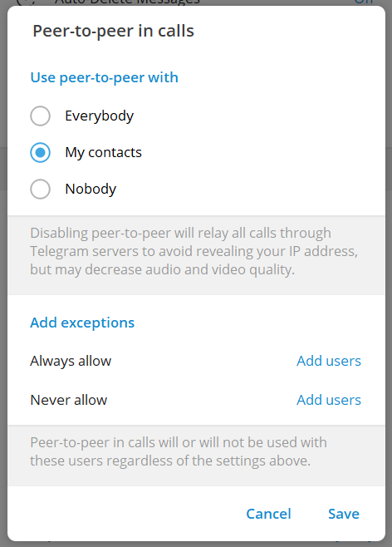
Task: Select the Nobody radio button
Action: pos(40,189)
